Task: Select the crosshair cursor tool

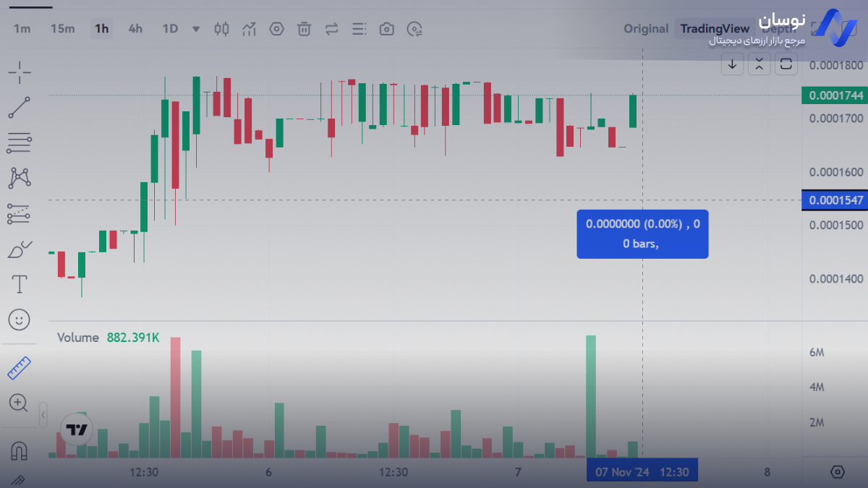Action: coord(20,72)
